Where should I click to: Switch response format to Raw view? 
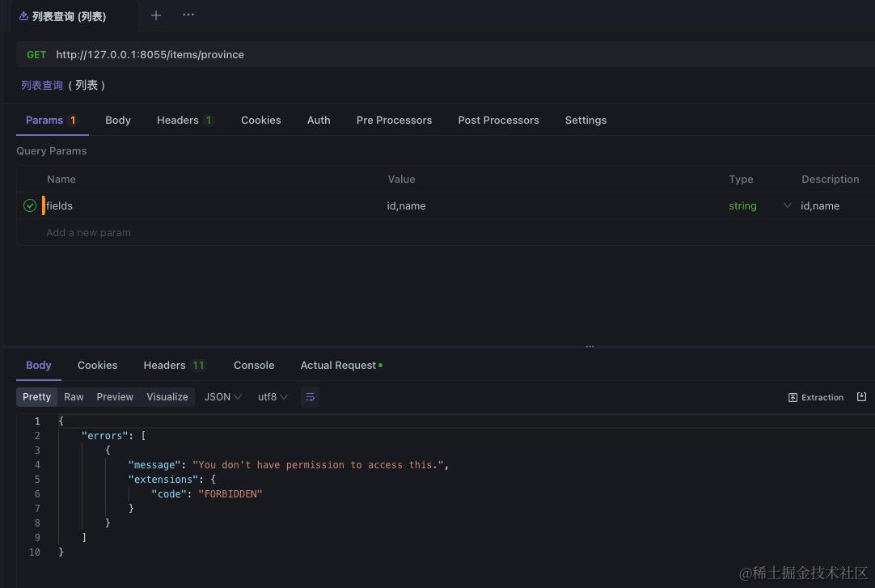coord(74,396)
